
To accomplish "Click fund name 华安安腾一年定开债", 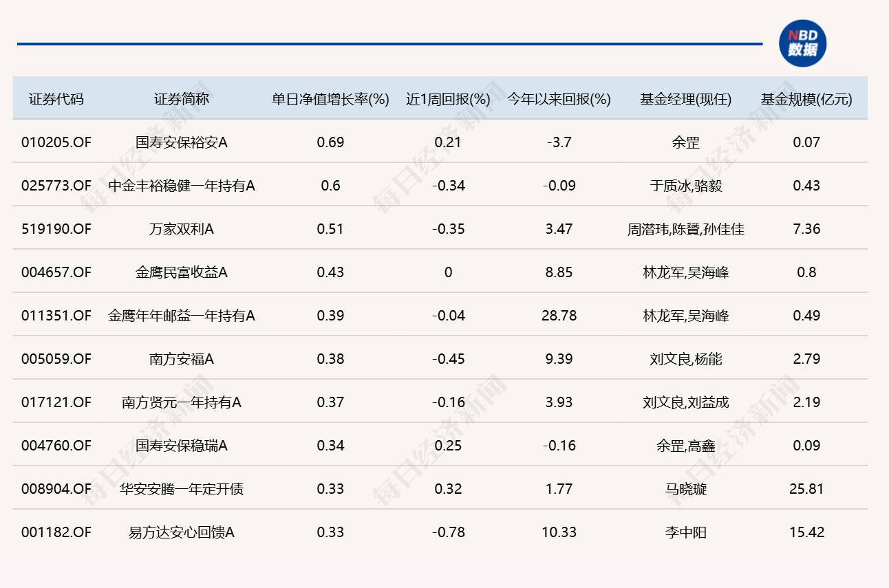I will [x=182, y=489].
